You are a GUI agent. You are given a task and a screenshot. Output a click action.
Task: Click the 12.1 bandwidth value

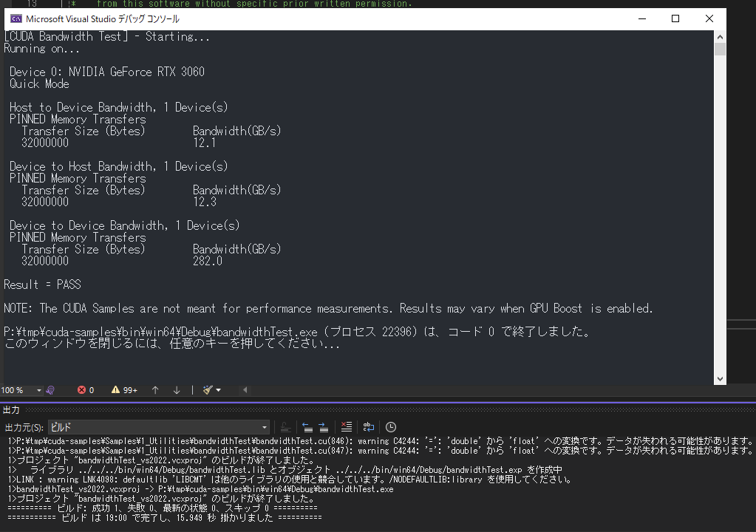(x=204, y=143)
